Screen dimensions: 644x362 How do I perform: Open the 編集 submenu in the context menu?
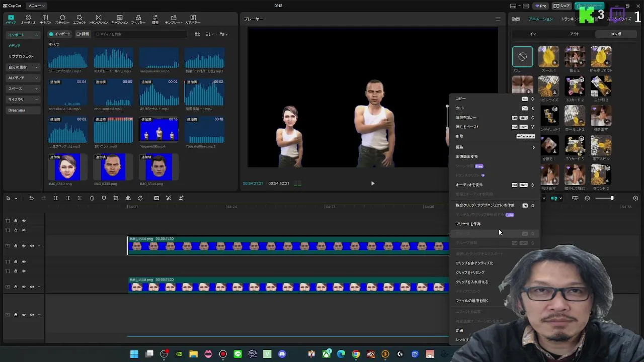pos(495,147)
